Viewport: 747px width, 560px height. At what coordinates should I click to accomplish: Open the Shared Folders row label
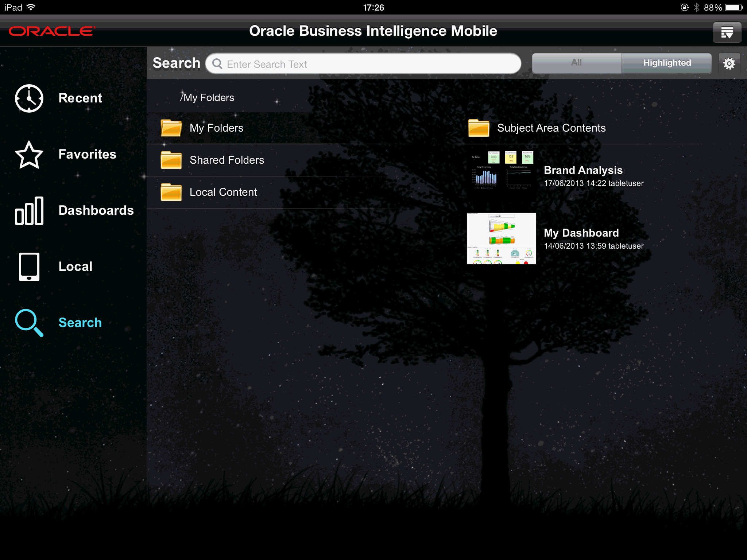227,160
